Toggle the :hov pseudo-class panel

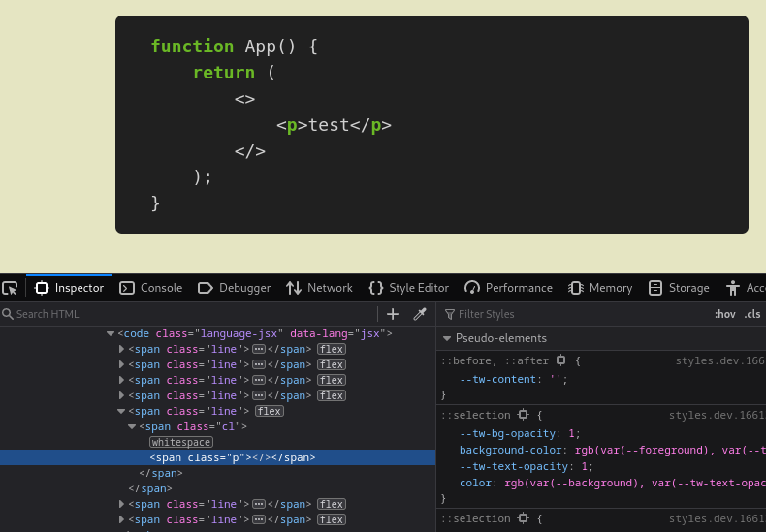click(725, 314)
